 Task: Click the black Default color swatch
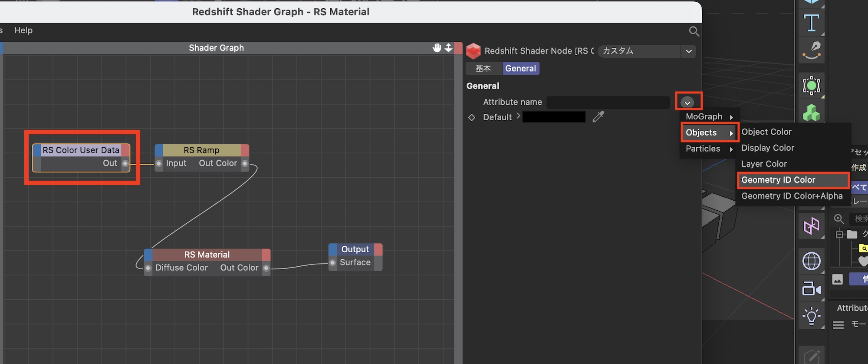554,117
